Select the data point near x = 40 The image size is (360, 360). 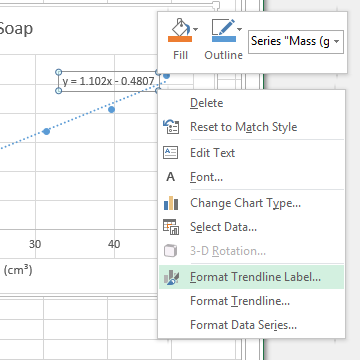[x=112, y=109]
